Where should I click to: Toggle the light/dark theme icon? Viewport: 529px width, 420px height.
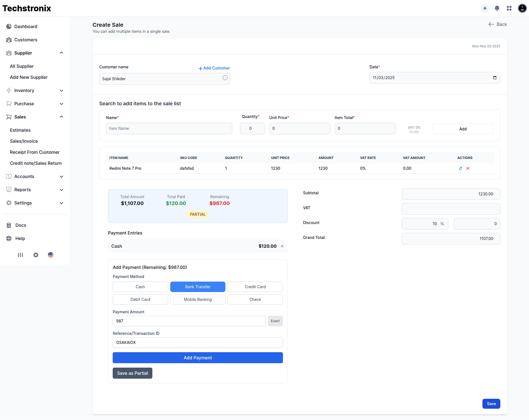click(x=485, y=8)
